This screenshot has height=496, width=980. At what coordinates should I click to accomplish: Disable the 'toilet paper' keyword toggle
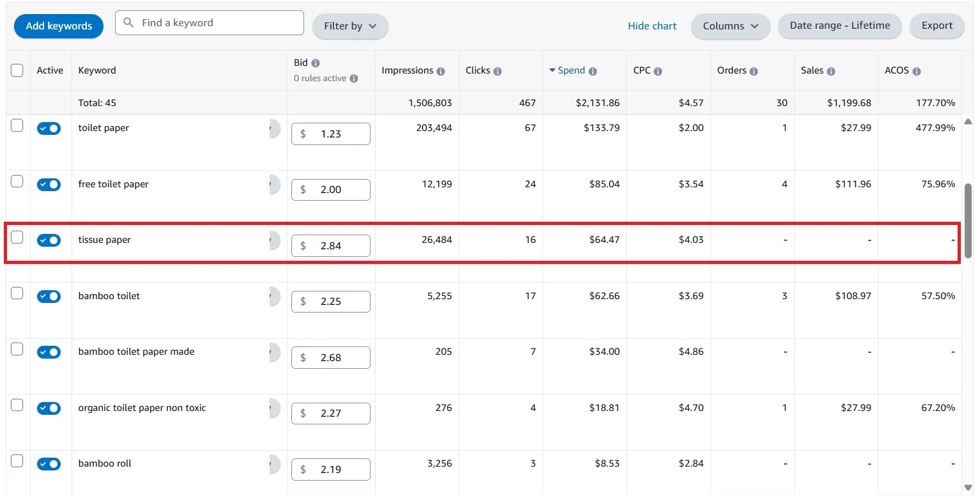49,128
